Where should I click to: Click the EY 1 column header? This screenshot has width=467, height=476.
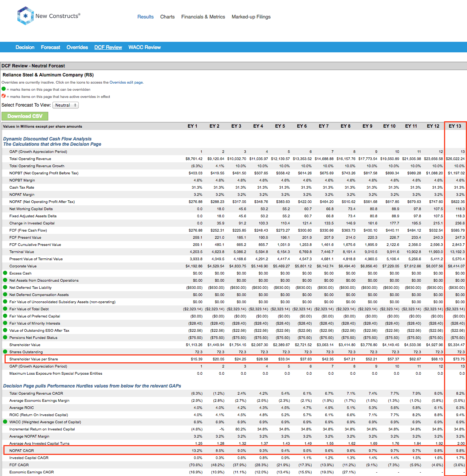point(193,126)
